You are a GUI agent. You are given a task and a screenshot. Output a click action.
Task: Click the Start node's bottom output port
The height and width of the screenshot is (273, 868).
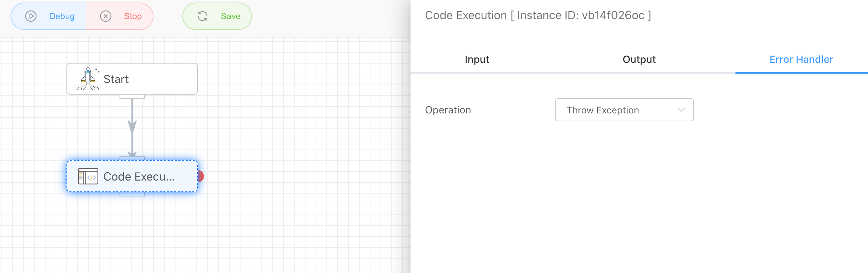132,96
